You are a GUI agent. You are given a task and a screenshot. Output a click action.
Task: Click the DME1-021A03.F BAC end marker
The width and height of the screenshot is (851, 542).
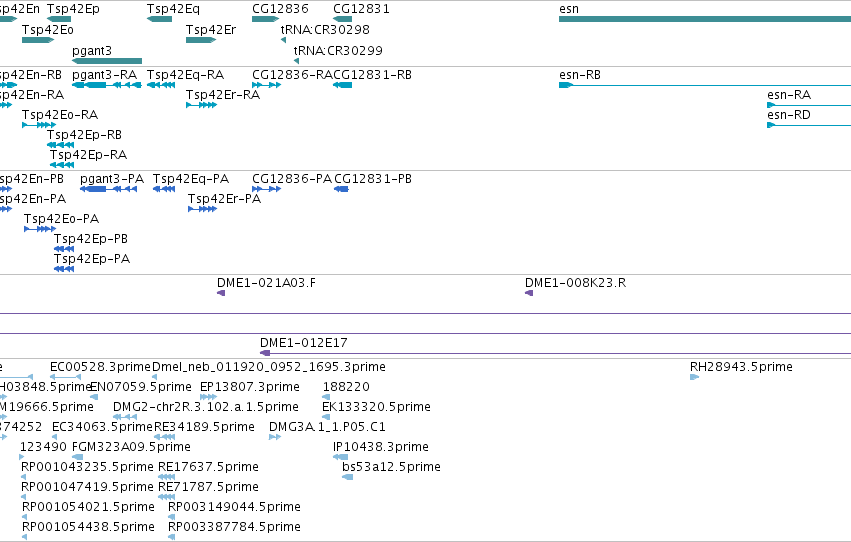tap(221, 293)
